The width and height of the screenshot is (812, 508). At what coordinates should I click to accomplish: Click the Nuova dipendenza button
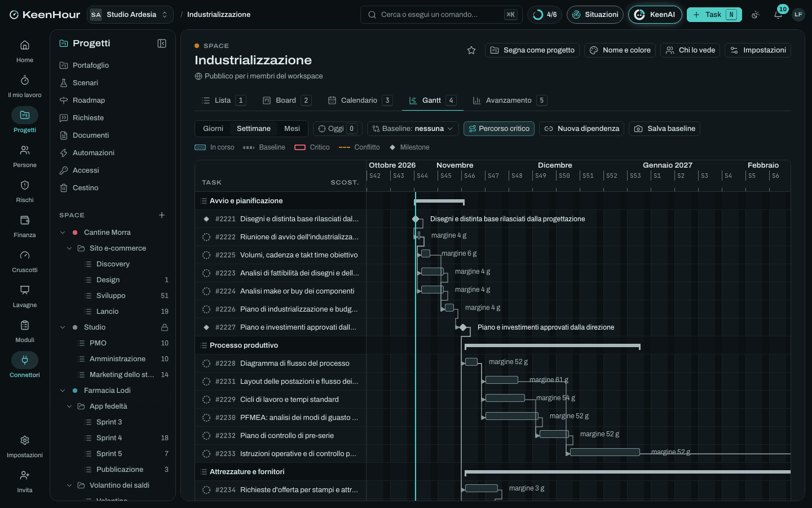click(581, 129)
